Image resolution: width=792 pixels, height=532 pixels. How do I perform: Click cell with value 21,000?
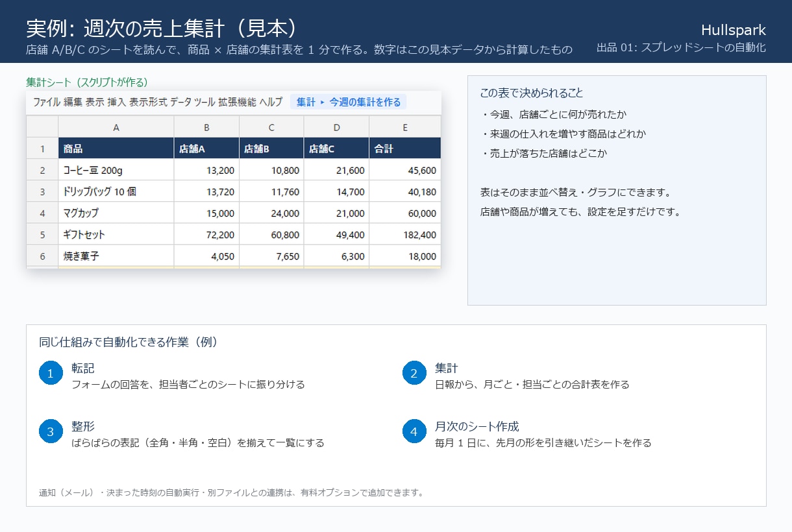[336, 213]
